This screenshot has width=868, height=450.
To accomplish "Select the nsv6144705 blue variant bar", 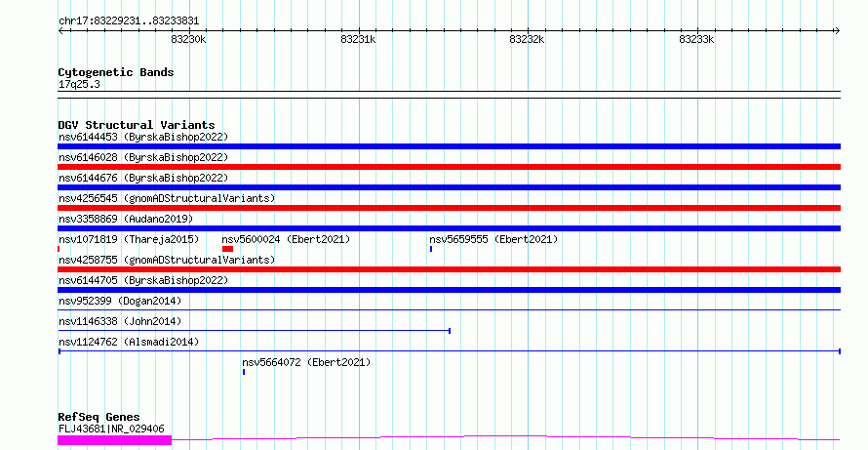I will tap(449, 290).
